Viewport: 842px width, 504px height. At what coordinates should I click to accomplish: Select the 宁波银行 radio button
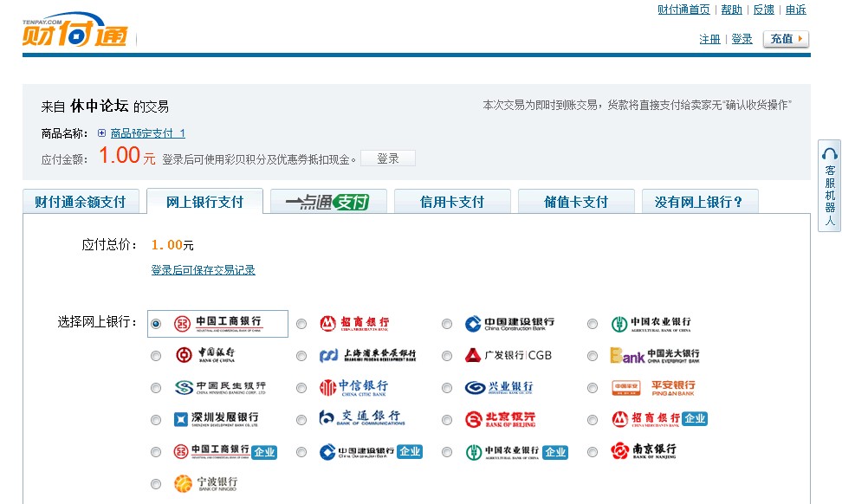pos(156,484)
